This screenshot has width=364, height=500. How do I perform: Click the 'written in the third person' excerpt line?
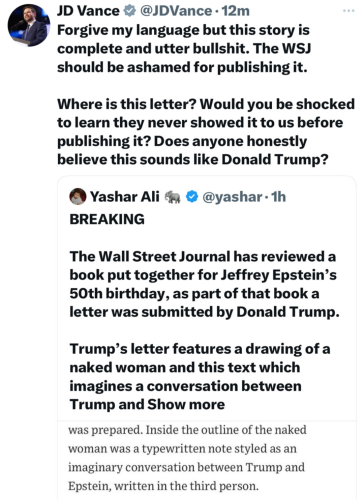tap(186, 486)
